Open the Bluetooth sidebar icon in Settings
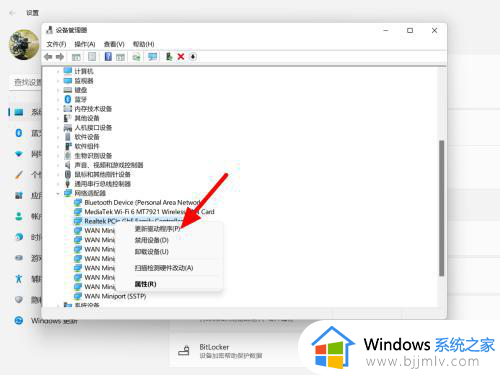The height and width of the screenshot is (375, 500). (19, 133)
